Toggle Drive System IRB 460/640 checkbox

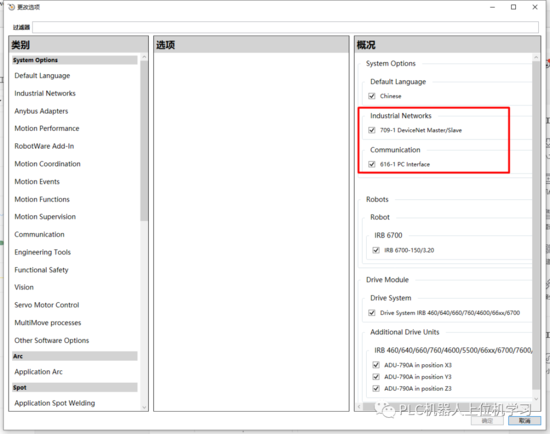tap(372, 313)
